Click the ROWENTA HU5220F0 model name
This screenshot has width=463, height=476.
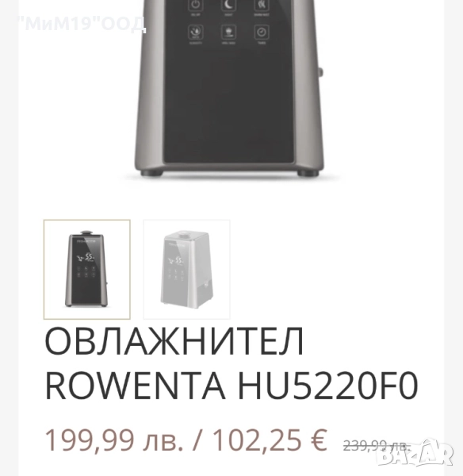tap(231, 385)
